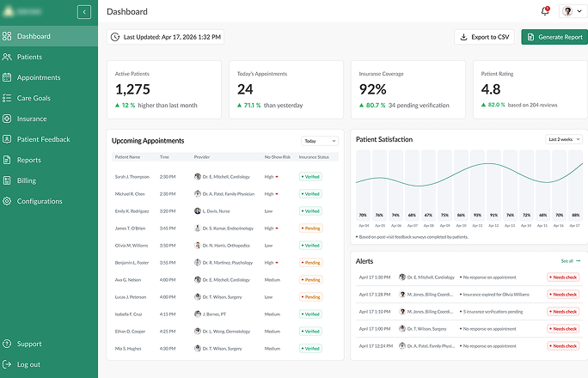Click the Support help icon

coord(7,344)
